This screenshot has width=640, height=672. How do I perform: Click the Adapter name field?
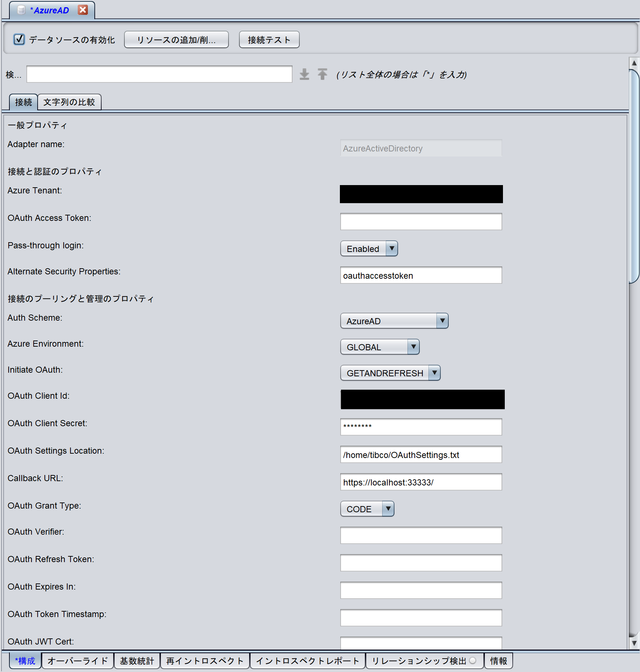click(x=421, y=148)
